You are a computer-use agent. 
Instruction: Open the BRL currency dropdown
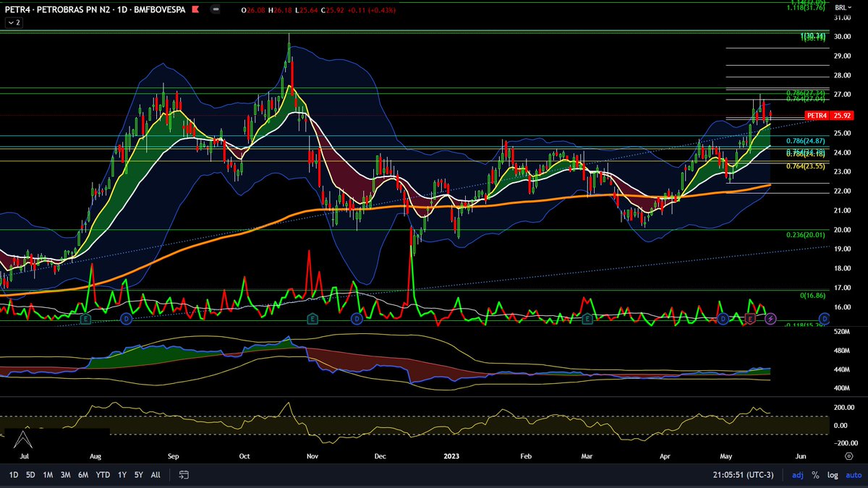(843, 7)
